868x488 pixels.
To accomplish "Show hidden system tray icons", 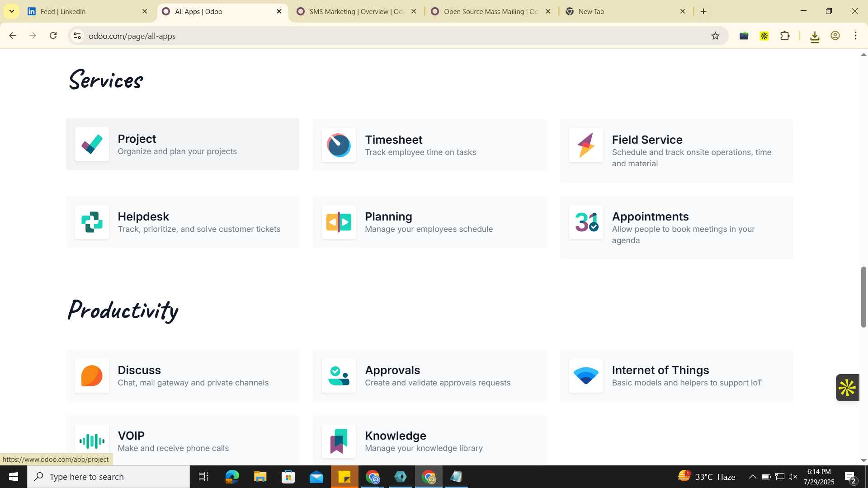I will [x=753, y=477].
